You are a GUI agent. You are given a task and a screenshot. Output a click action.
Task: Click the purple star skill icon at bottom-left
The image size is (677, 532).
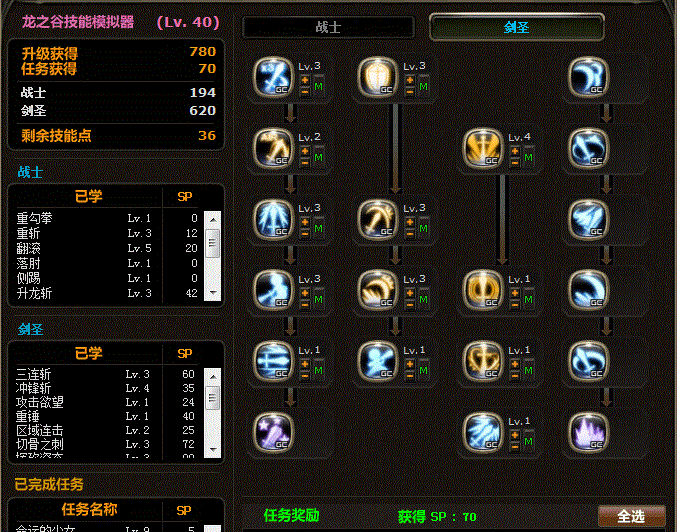273,432
